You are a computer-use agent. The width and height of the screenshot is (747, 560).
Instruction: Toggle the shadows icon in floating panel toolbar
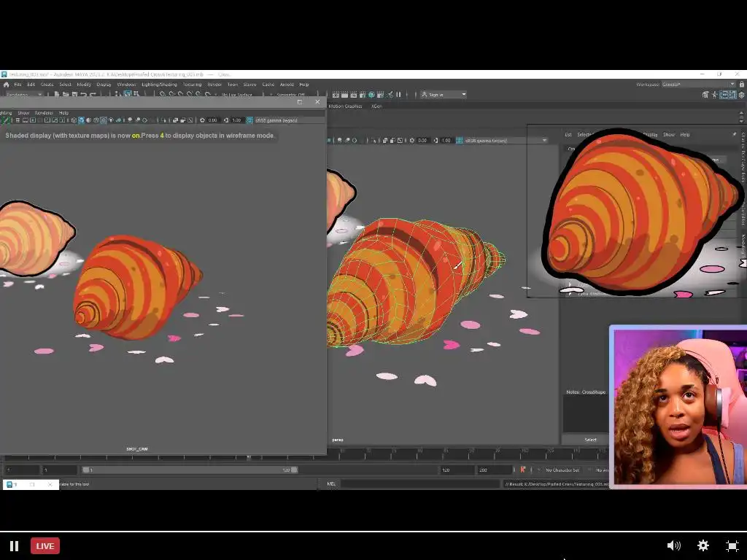coord(119,120)
